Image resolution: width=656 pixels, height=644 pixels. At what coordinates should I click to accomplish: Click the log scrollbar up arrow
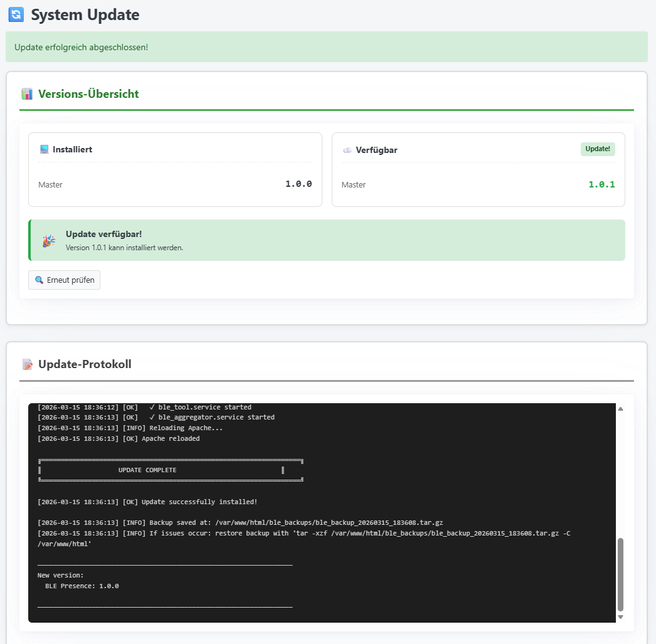pos(621,409)
